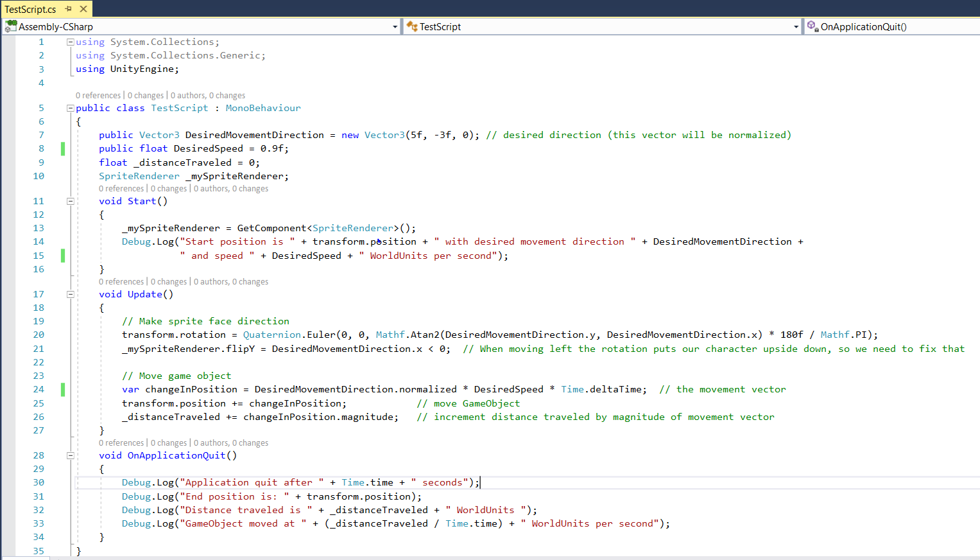Collapse the OnApplicationQuit() method outline
This screenshot has height=560, width=980.
click(71, 455)
